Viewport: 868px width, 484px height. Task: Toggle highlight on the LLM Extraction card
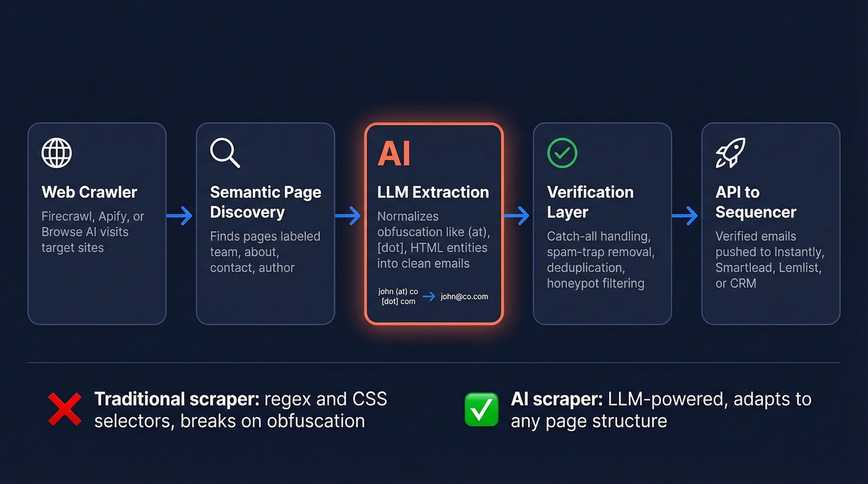click(x=433, y=223)
